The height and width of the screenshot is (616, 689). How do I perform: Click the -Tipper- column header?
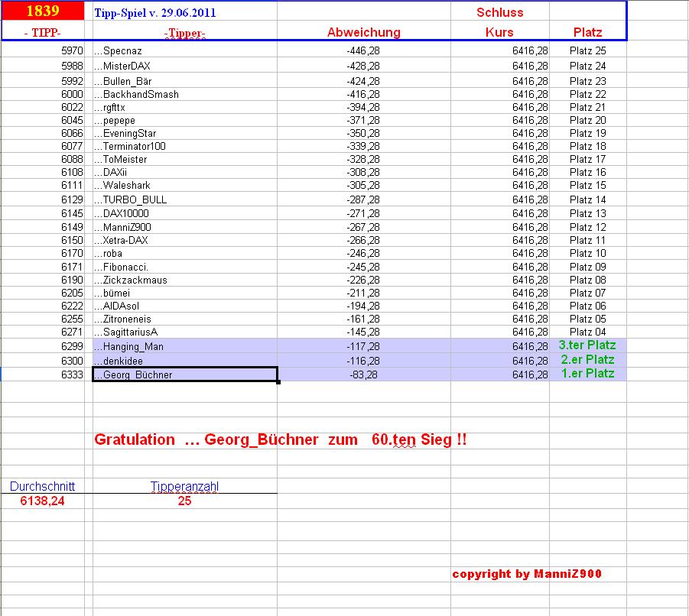[x=184, y=33]
